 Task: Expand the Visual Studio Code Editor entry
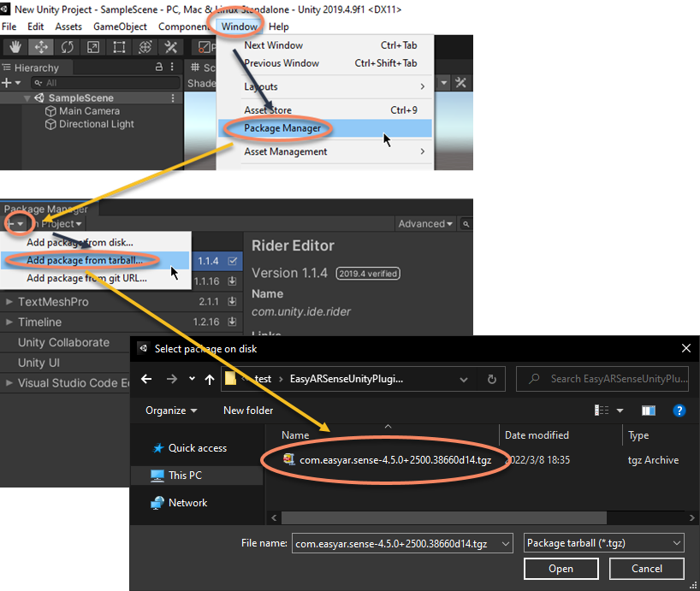9,383
